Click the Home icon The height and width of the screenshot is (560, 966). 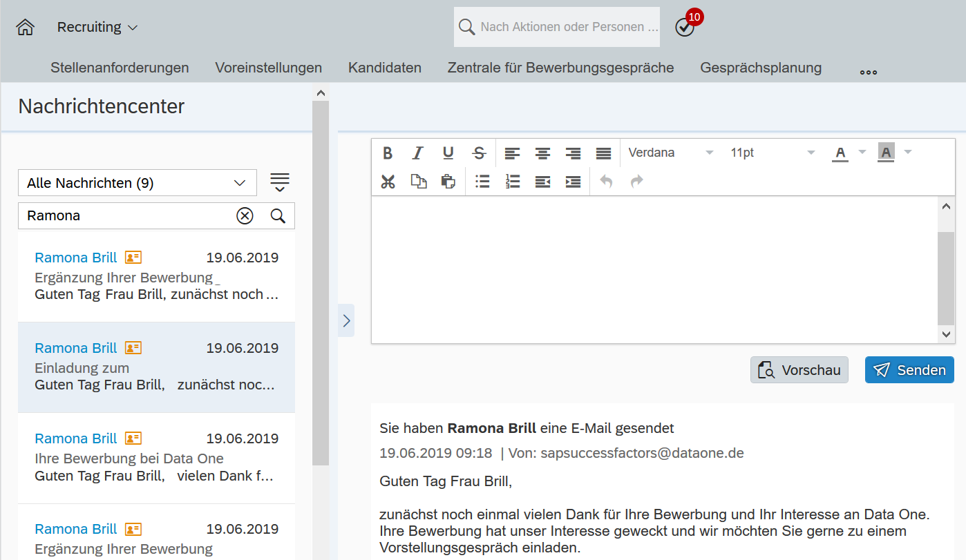coord(26,28)
